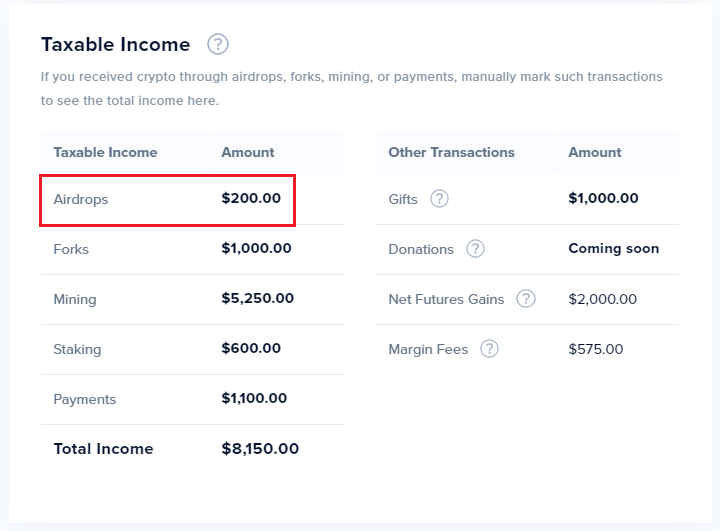
Task: Click question mark next to Donations
Action: 475,249
